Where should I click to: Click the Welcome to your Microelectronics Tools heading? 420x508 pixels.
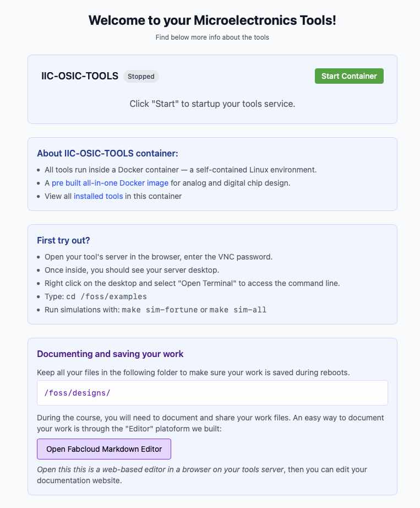click(212, 21)
